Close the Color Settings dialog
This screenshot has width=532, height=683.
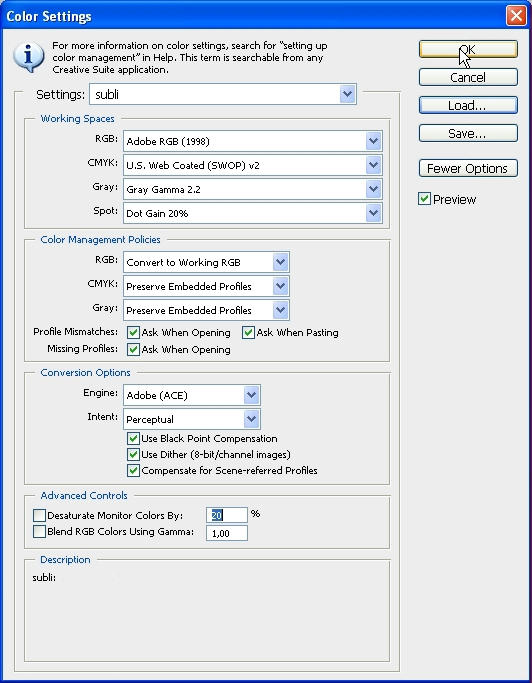pos(516,16)
